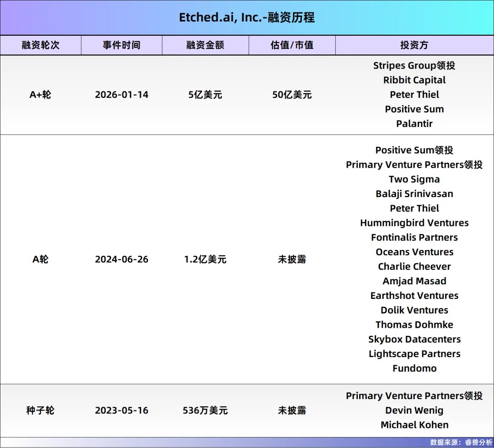
Task: Click the 融资金额 column header
Action: click(x=205, y=45)
